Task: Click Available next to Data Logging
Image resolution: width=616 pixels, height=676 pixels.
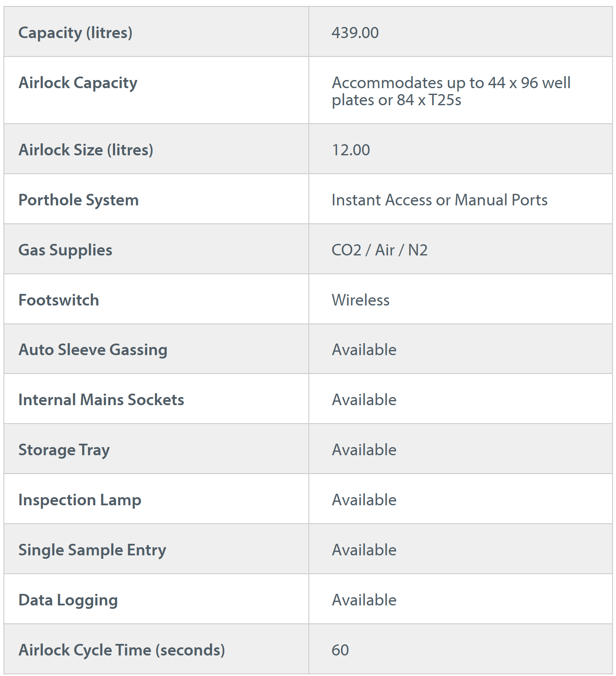Action: click(364, 600)
